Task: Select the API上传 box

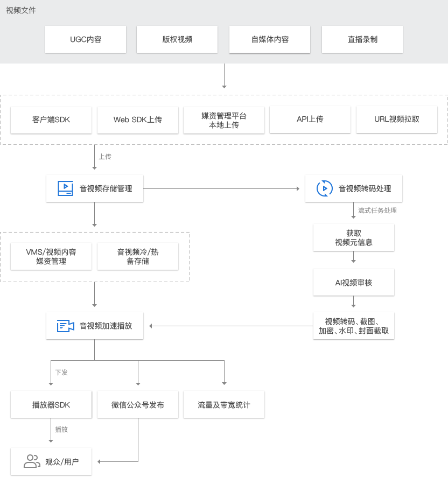Action: pyautogui.click(x=310, y=120)
